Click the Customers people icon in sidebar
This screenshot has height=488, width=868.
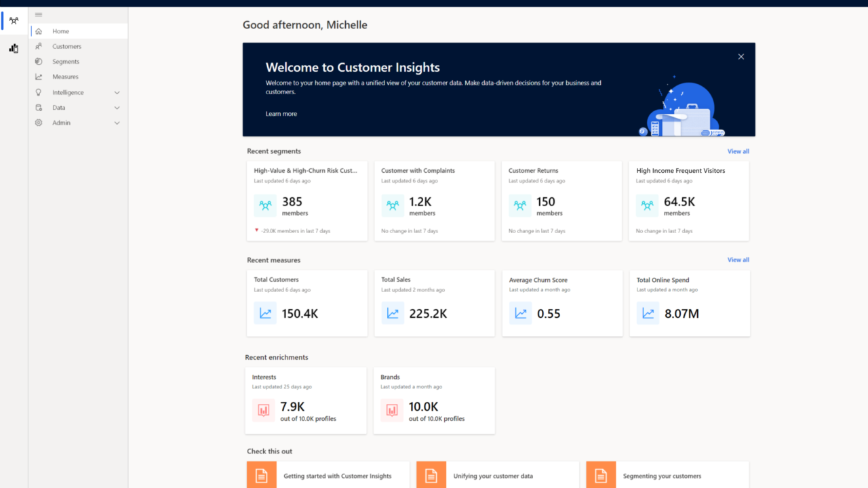pyautogui.click(x=39, y=46)
